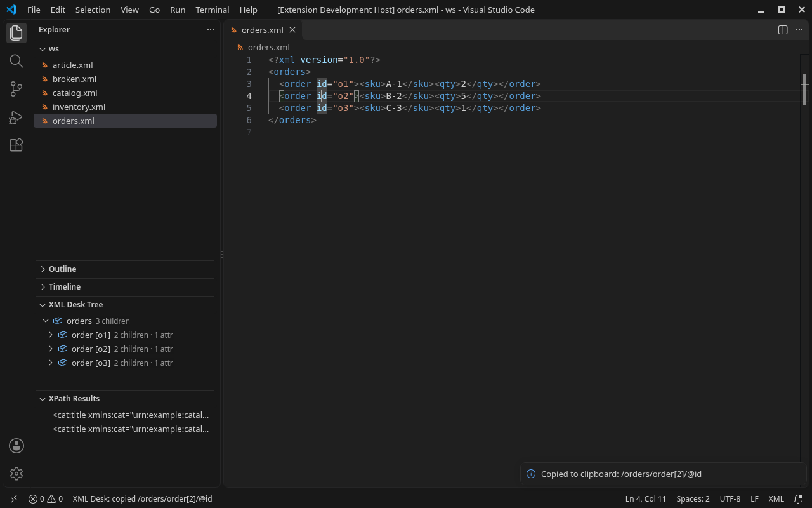
Task: Open the Accounts icon in activity bar
Action: (x=16, y=446)
